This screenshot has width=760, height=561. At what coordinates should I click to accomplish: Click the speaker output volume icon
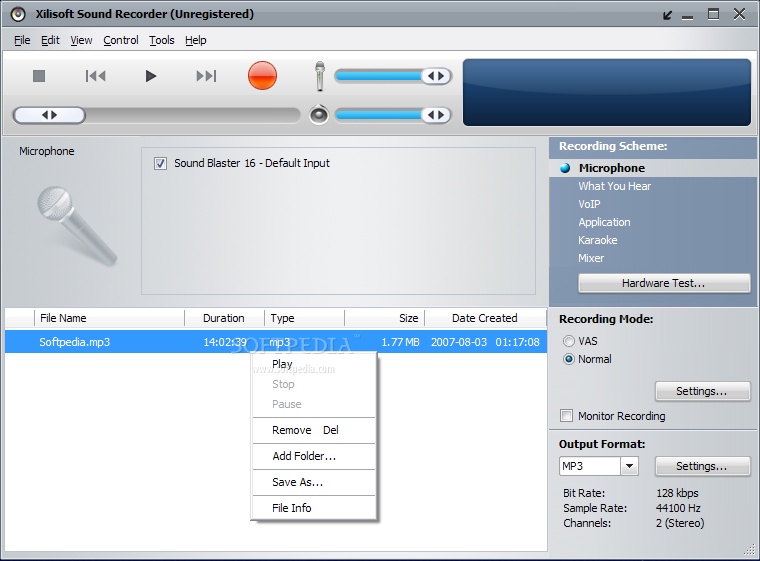click(x=319, y=115)
